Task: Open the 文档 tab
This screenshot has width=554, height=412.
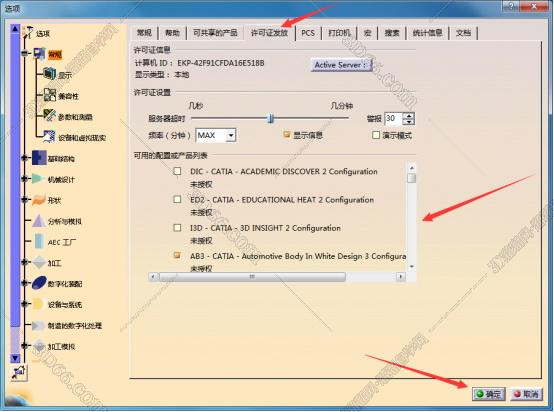Action: 463,33
